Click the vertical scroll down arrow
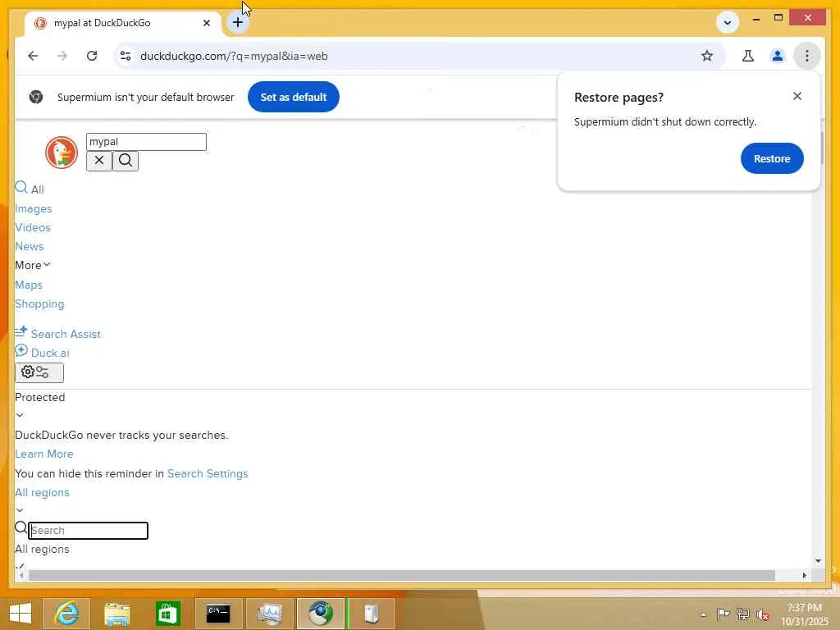Viewport: 840px width, 630px height. (x=818, y=561)
